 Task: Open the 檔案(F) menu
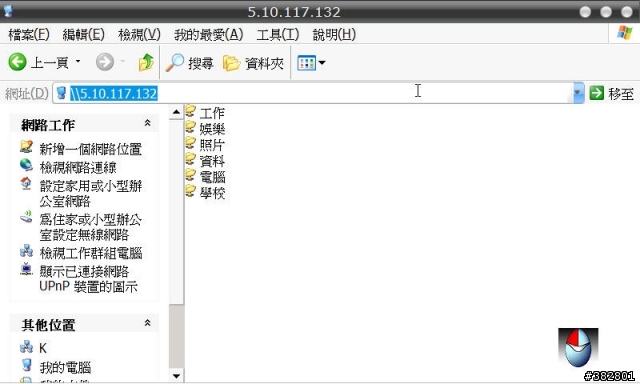pos(29,34)
